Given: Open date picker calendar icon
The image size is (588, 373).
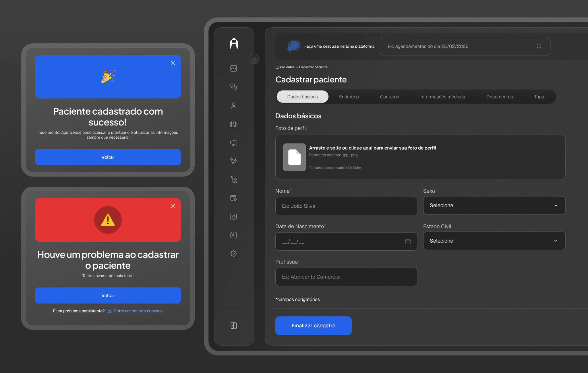Looking at the screenshot, I should (408, 241).
